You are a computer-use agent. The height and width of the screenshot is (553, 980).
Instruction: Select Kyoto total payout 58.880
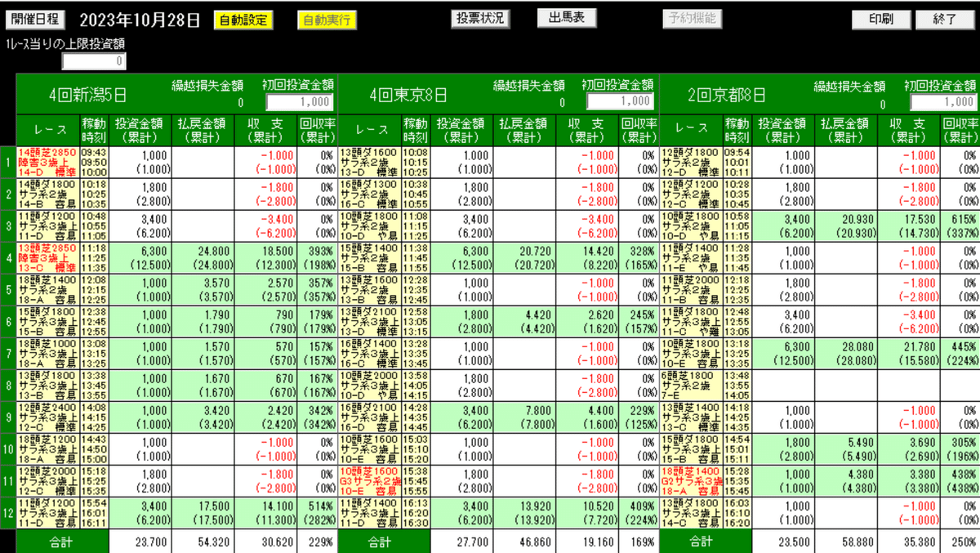click(847, 541)
